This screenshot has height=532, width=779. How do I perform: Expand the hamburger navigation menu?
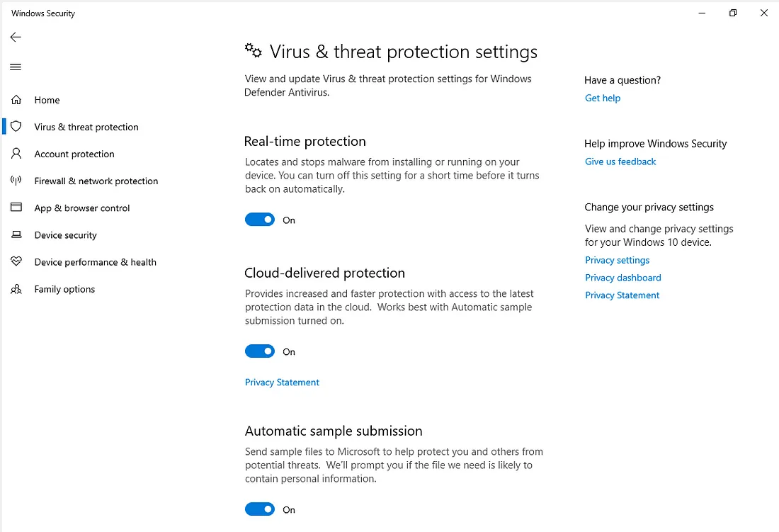pyautogui.click(x=16, y=67)
